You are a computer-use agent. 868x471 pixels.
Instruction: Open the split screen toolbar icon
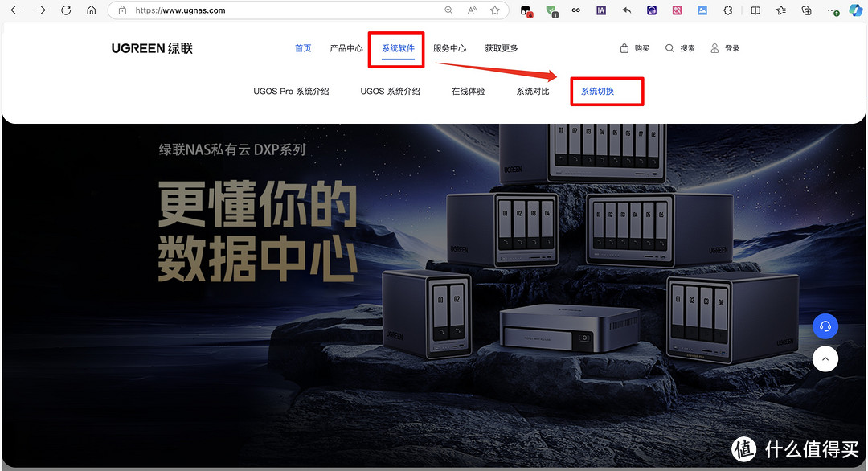point(755,10)
